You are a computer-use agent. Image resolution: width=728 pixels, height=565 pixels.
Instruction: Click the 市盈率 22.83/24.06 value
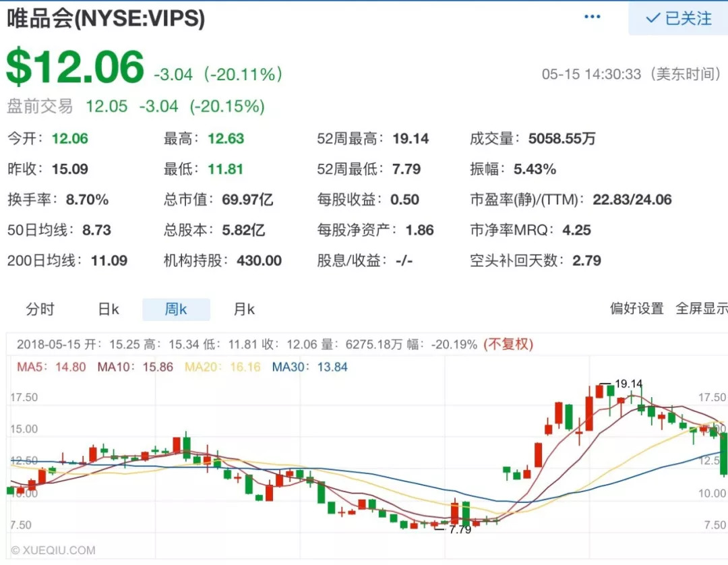632,200
